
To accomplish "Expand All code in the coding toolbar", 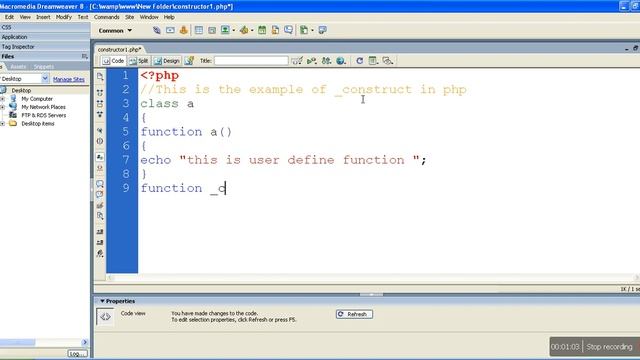I will point(100,115).
